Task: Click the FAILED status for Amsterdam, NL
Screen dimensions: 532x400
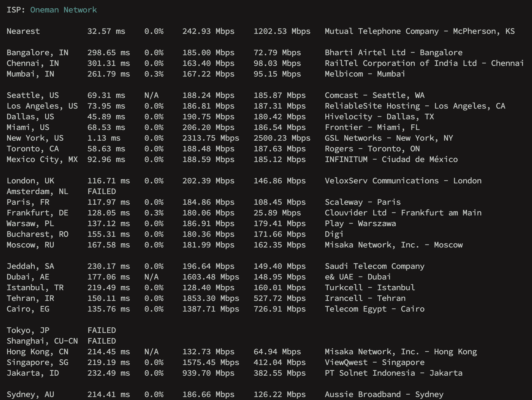Action: click(x=101, y=191)
